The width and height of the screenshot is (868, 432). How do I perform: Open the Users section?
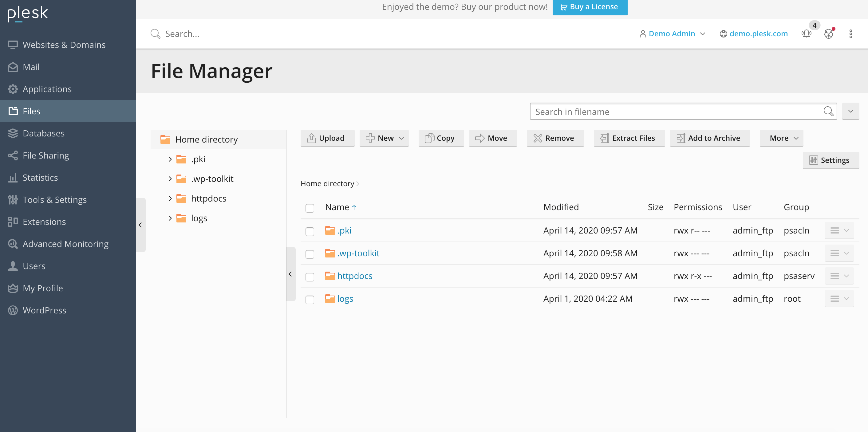(68, 266)
